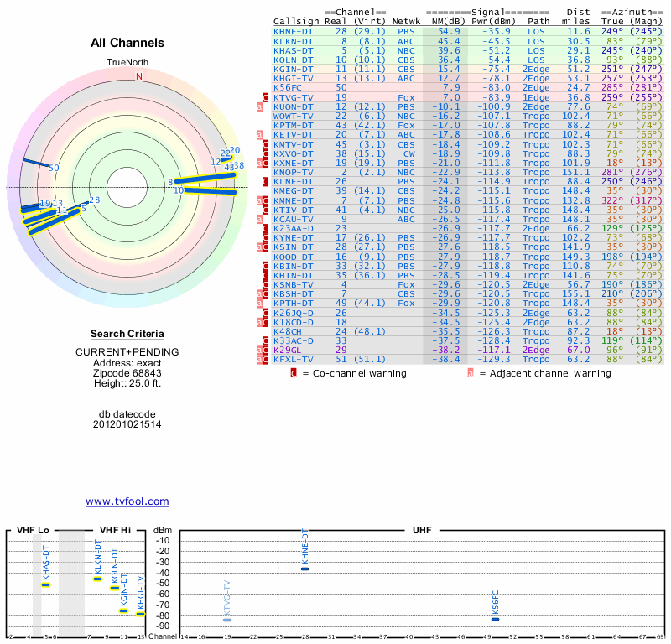Click the 11.6 distance value for KHNE-DT

[579, 32]
